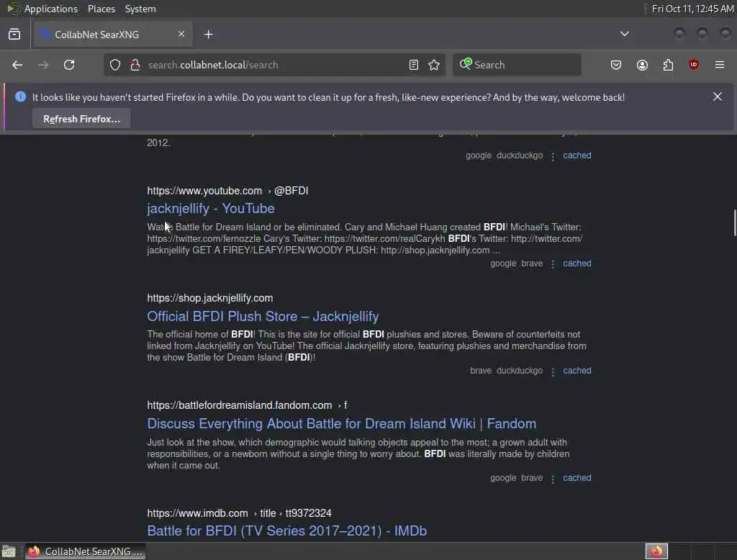737x560 pixels.
Task: Open the Firefox account icon
Action: (642, 65)
